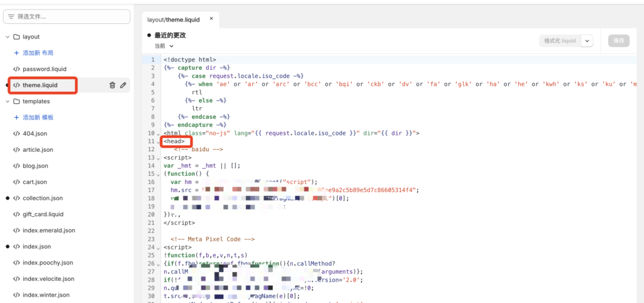The width and height of the screenshot is (644, 303).
Task: Fold the script block at line 24
Action: click(x=158, y=248)
